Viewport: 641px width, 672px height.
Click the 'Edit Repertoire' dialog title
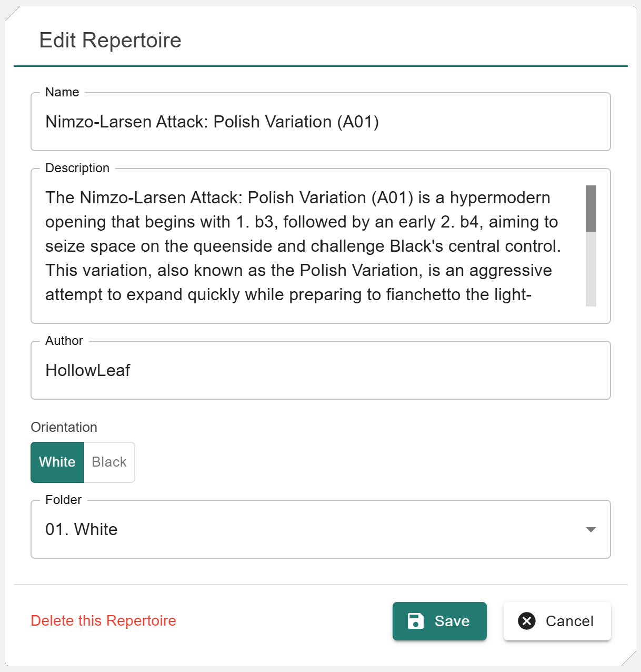tap(110, 41)
